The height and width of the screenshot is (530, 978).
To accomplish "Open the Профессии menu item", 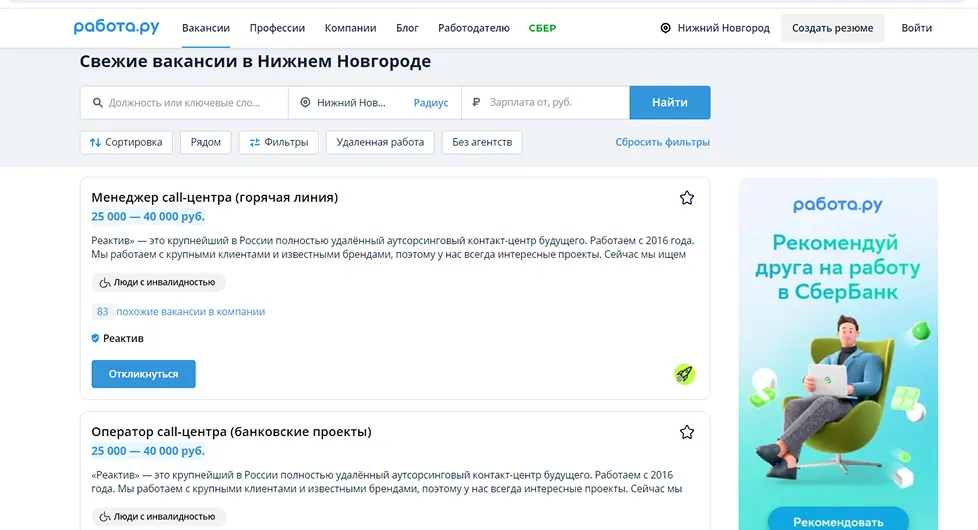I will [x=277, y=28].
